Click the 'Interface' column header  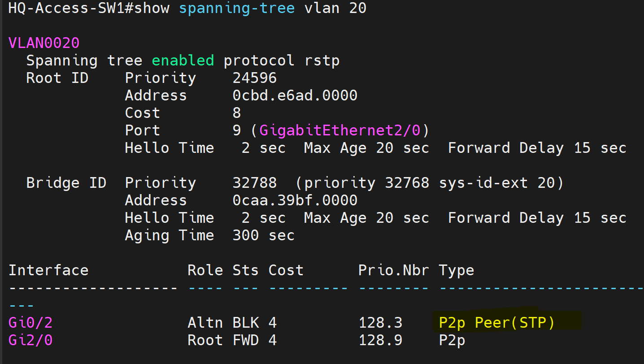pyautogui.click(x=48, y=270)
